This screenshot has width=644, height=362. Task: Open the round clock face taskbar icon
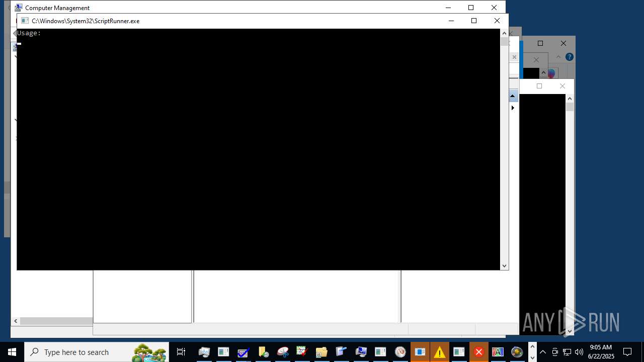(x=400, y=352)
